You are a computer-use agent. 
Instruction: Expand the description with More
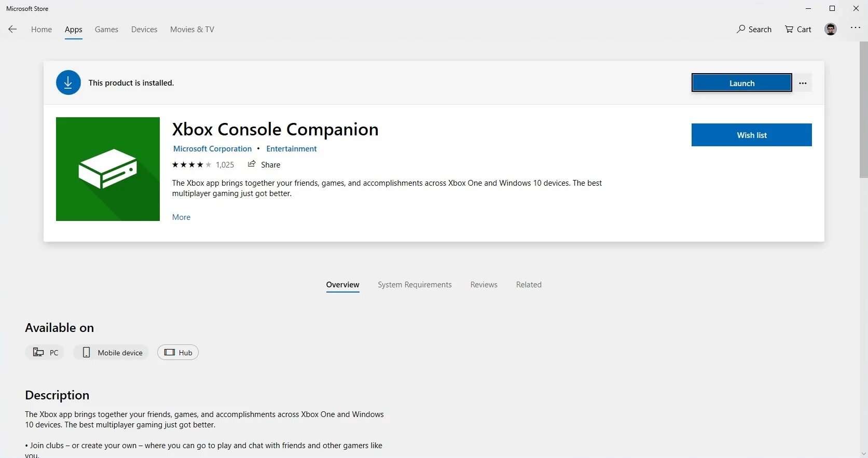pyautogui.click(x=181, y=217)
